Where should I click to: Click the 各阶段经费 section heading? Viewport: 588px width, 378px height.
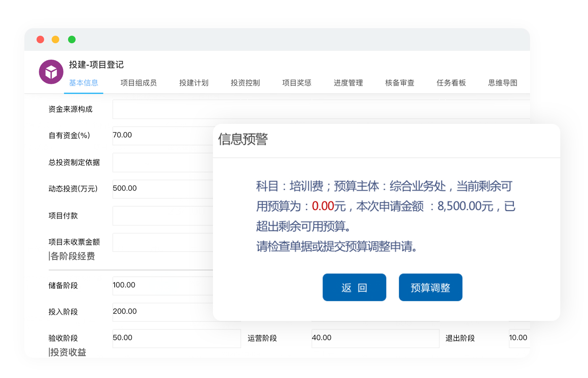72,256
